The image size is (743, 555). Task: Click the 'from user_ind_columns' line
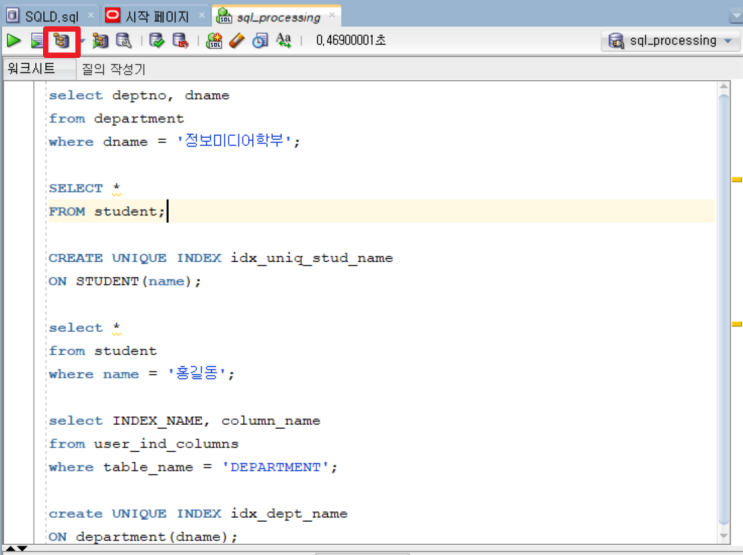coord(144,444)
